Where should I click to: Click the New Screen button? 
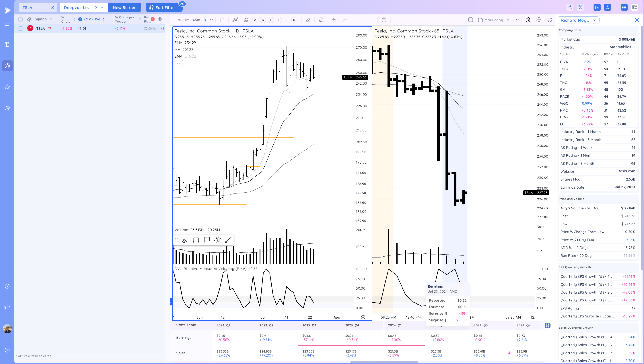pyautogui.click(x=124, y=8)
